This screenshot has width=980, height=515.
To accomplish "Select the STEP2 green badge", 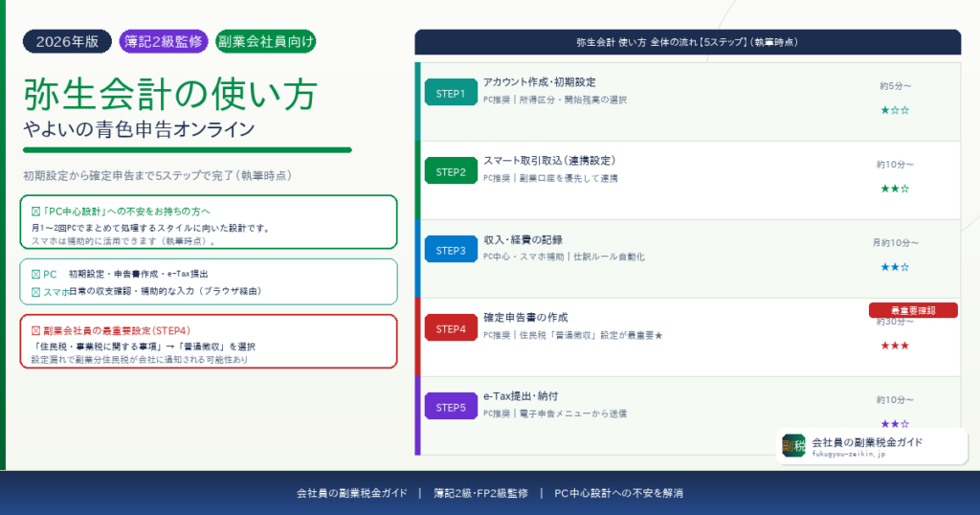I will [x=451, y=172].
